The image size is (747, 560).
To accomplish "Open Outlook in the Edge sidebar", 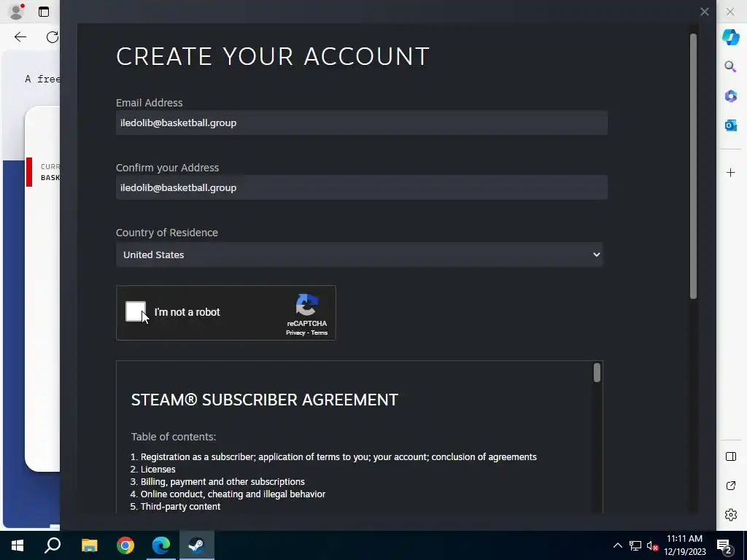I will 730,125.
